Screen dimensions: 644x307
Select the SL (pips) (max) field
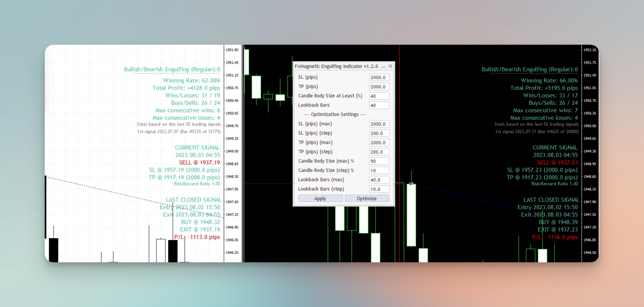pyautogui.click(x=379, y=124)
